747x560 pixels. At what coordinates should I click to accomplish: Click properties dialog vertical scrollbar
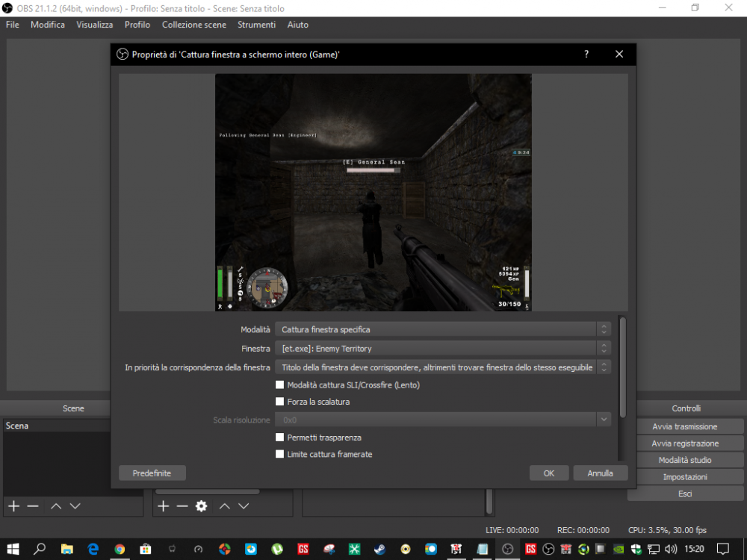[x=622, y=367]
